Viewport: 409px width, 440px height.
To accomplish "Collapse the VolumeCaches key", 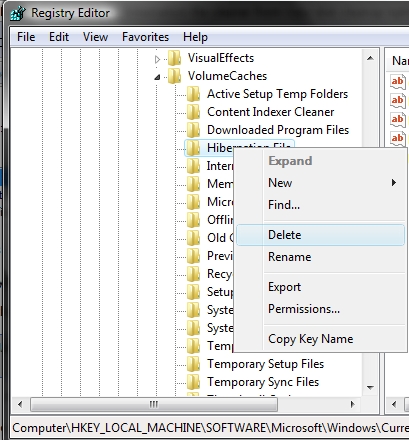I will pos(157,77).
